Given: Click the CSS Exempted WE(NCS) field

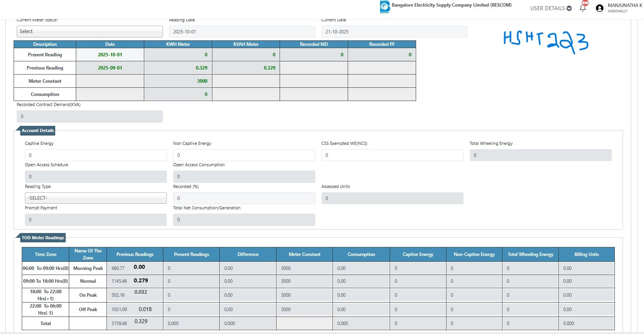Looking at the screenshot, I should click(392, 155).
